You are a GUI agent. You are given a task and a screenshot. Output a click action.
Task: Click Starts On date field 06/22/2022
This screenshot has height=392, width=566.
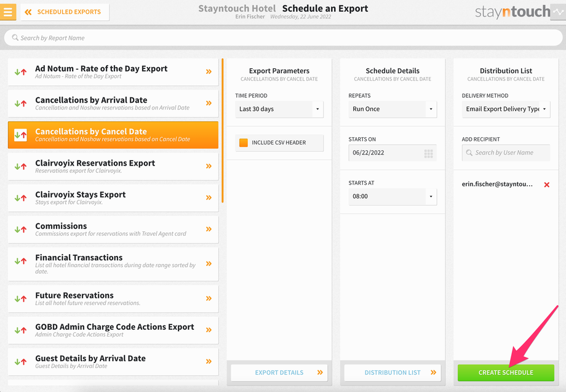(x=393, y=153)
